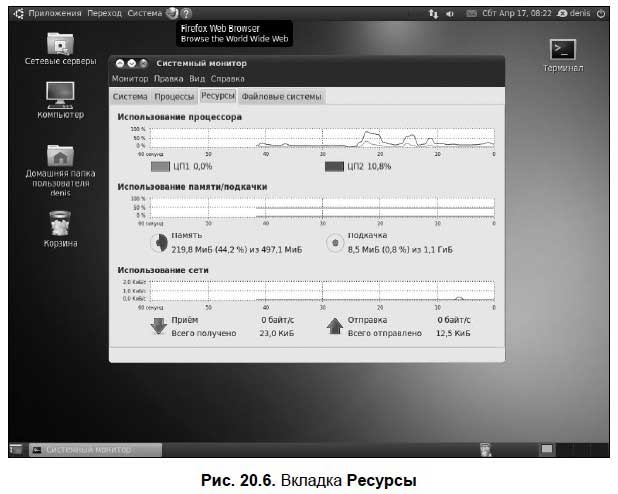Click the Системный монитор window title
The height and width of the screenshot is (494, 618).
pos(201,63)
